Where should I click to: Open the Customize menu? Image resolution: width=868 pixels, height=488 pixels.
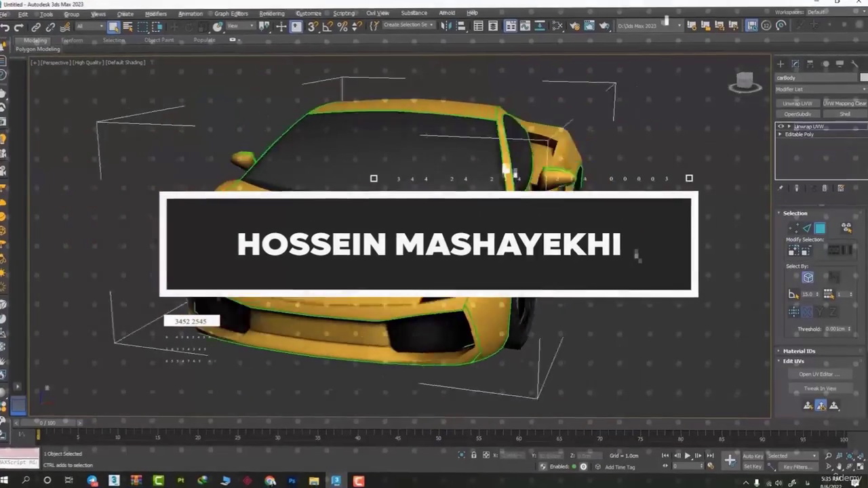[309, 14]
